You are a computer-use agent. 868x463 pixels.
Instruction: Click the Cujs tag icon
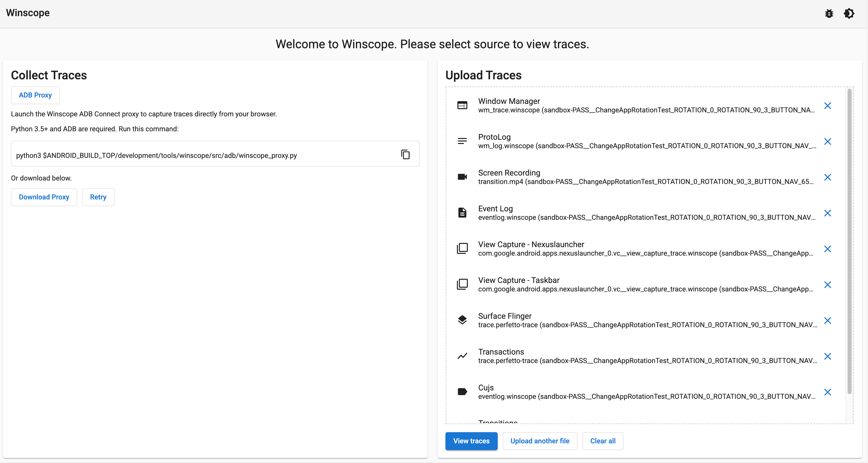(x=462, y=392)
